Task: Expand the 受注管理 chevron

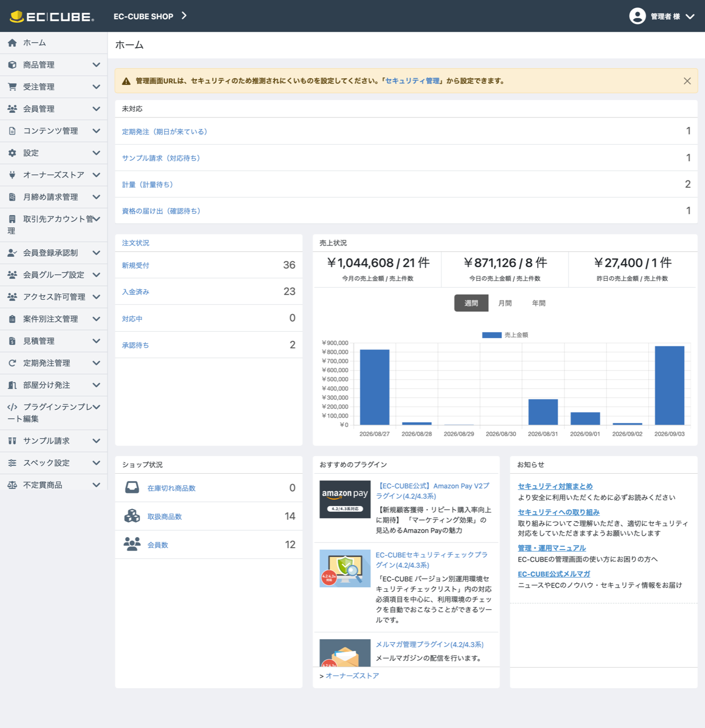Action: point(96,87)
